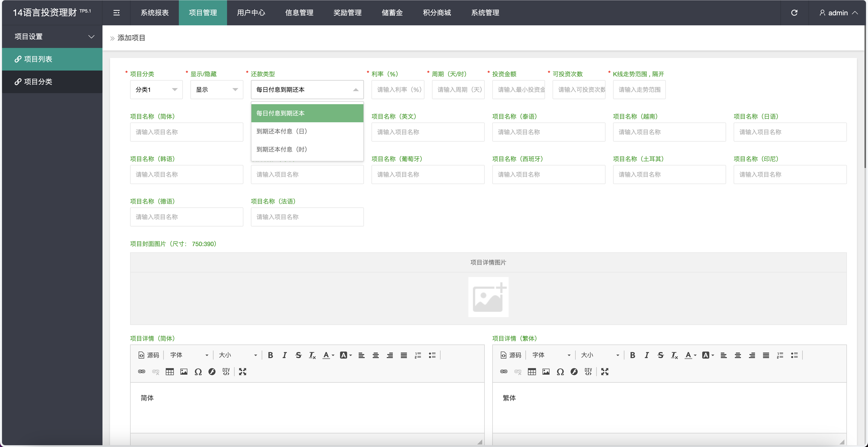Insert special character omega in simplified editor

198,372
